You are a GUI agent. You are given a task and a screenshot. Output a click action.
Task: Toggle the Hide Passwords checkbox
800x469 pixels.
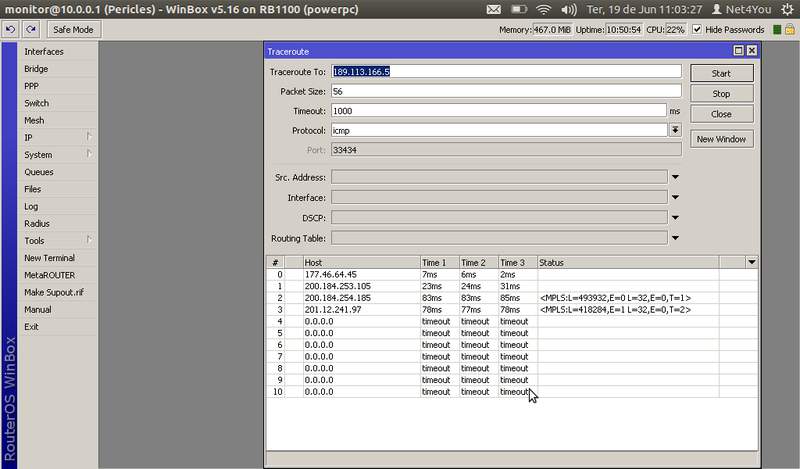(697, 30)
